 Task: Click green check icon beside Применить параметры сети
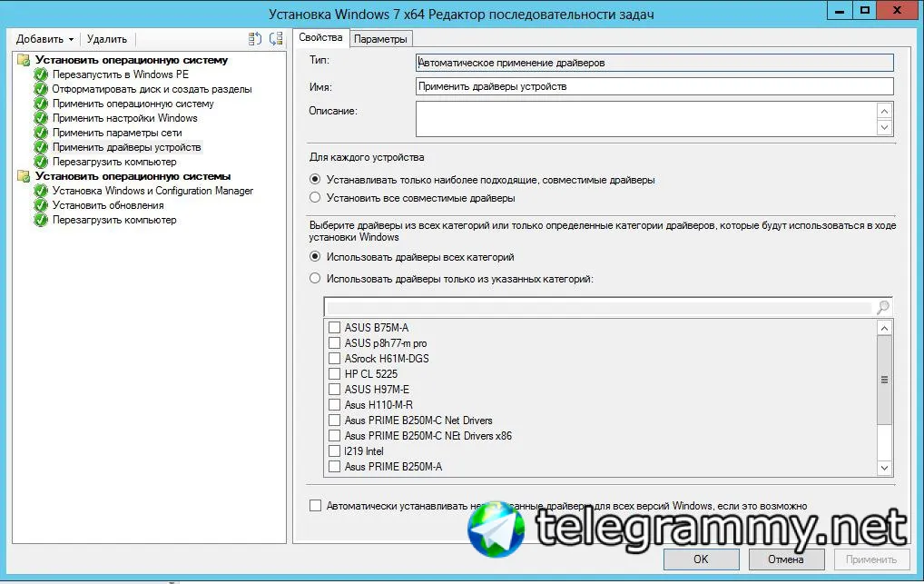41,133
